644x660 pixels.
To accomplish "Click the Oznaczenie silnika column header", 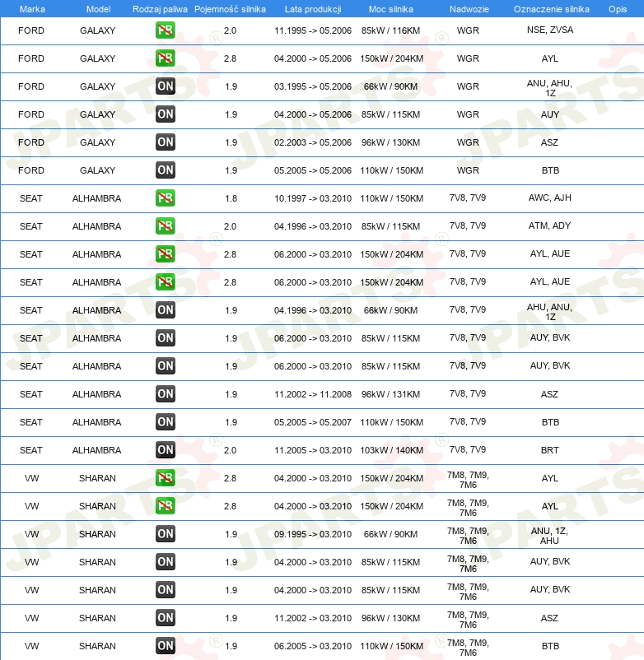I will coord(551,9).
